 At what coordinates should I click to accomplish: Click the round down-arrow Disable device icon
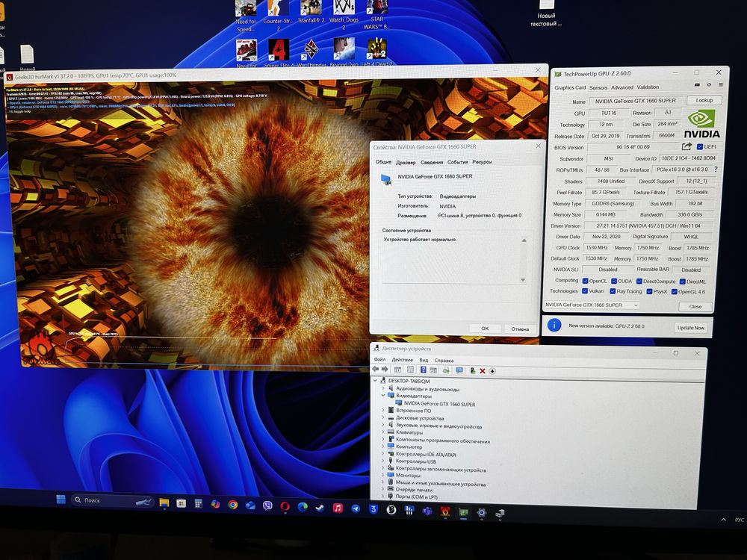point(492,371)
